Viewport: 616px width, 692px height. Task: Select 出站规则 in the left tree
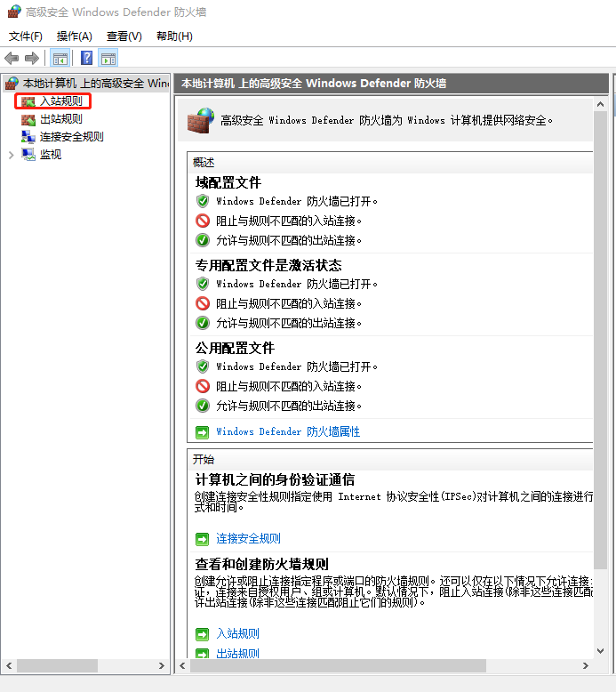click(x=61, y=119)
